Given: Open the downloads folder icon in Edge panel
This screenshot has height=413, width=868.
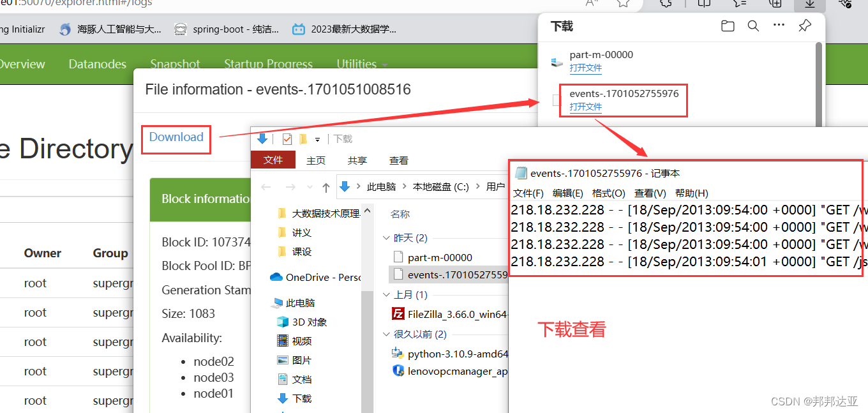Looking at the screenshot, I should point(728,26).
